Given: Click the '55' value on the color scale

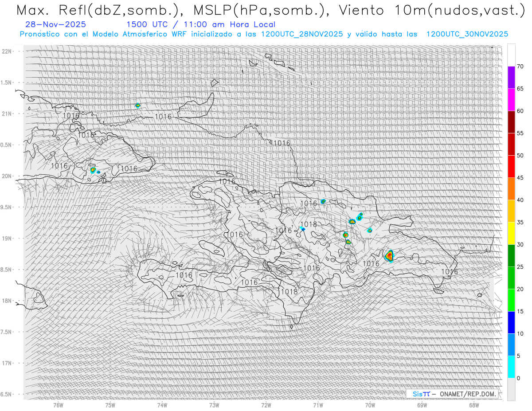Looking at the screenshot, I should click(x=520, y=133).
